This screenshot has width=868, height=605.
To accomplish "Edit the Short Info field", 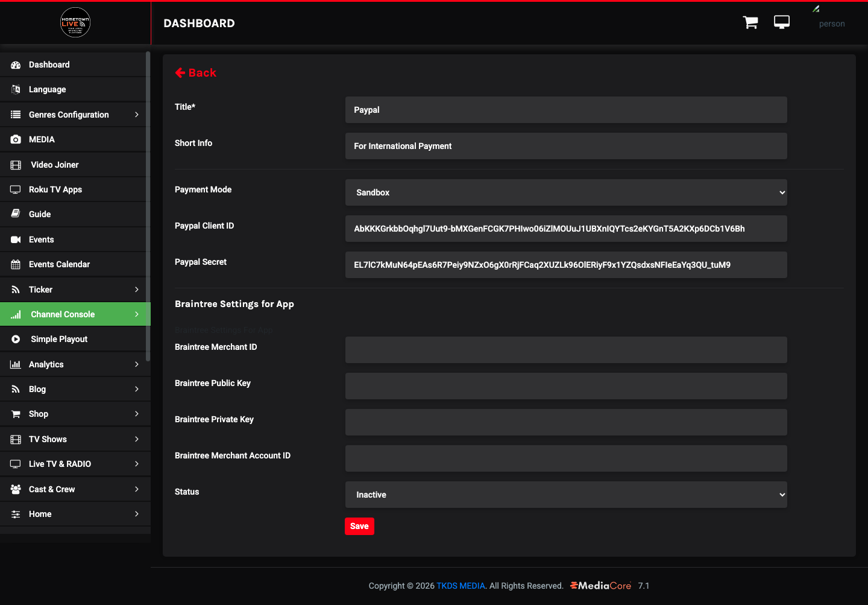I will (566, 146).
